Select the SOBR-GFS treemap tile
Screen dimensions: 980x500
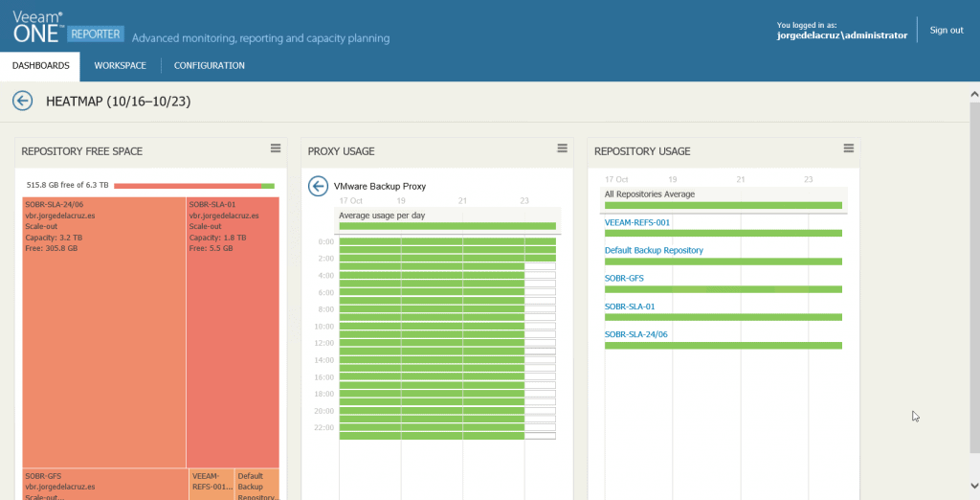[x=105, y=485]
